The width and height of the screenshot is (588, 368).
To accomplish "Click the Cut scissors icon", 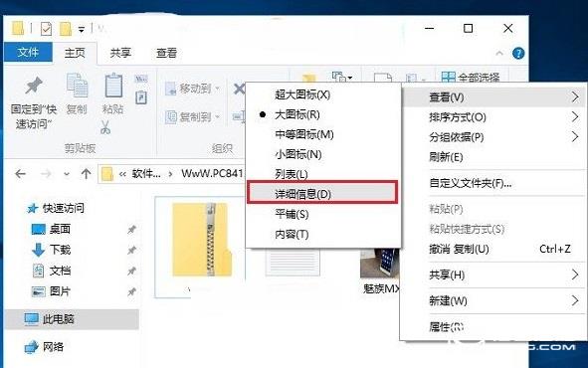I will tap(105, 127).
